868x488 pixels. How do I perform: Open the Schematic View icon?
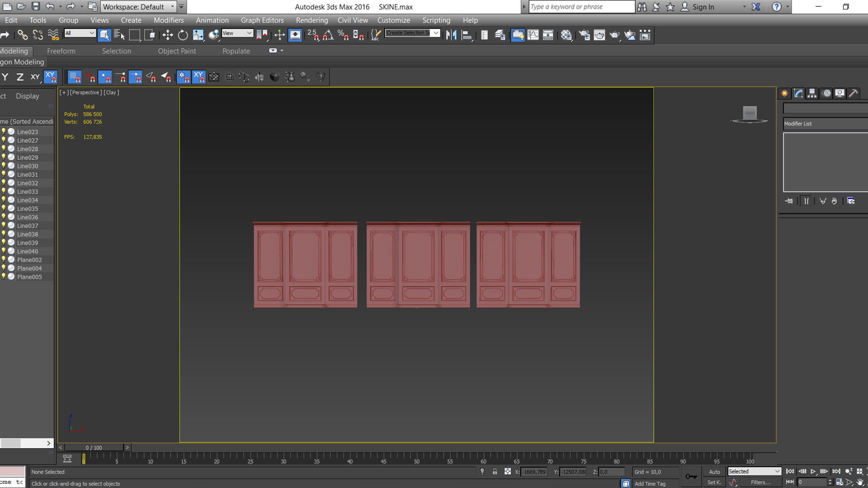coord(548,35)
